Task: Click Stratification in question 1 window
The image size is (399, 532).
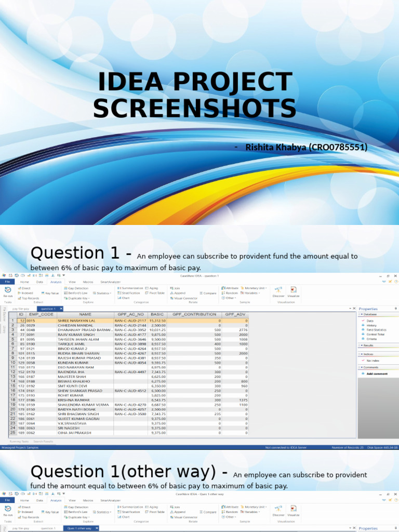Action: [x=129, y=293]
